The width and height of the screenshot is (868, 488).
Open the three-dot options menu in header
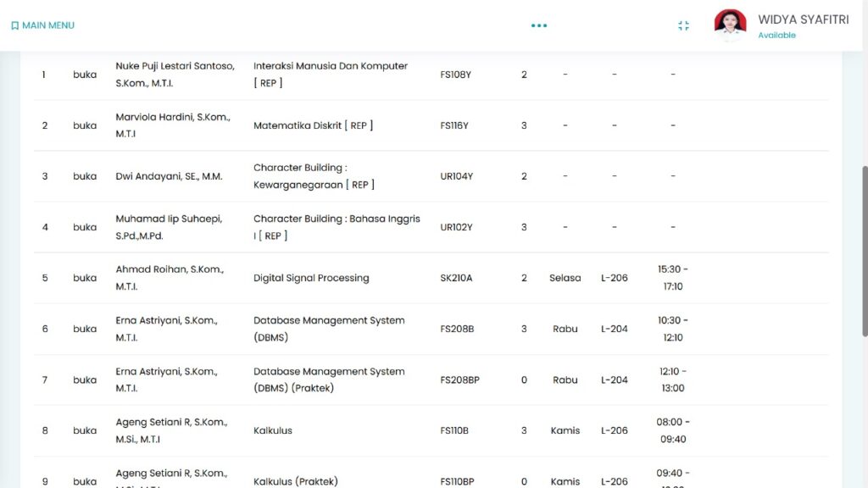tap(539, 25)
